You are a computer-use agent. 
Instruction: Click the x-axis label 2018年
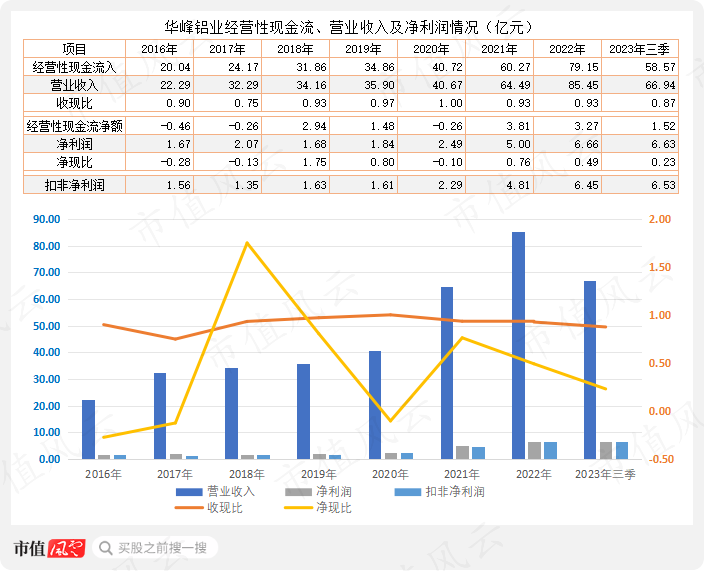coord(246,474)
